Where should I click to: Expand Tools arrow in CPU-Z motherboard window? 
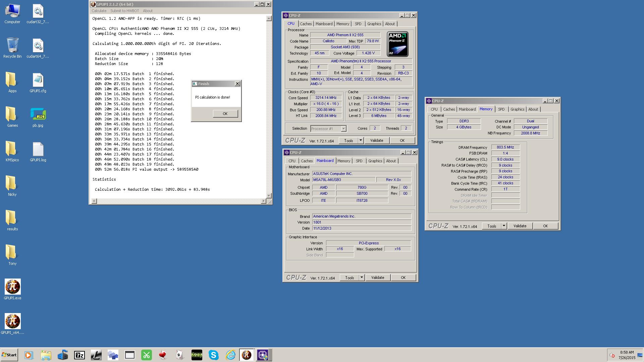tap(362, 278)
